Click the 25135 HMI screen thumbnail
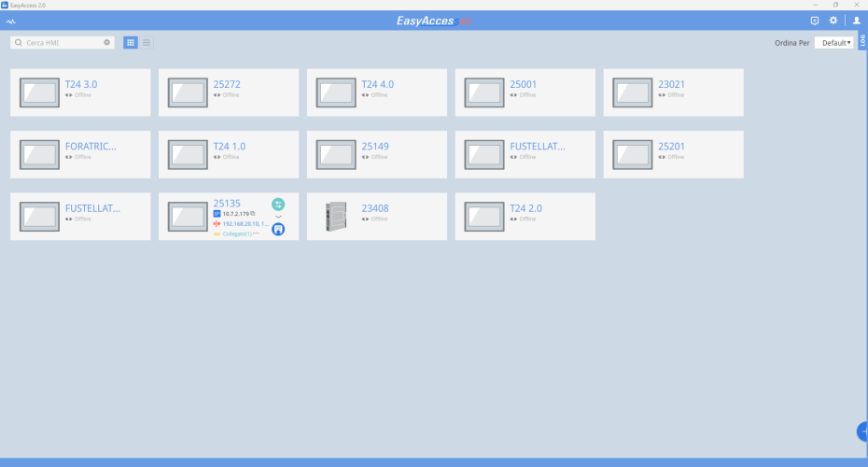 pos(188,217)
